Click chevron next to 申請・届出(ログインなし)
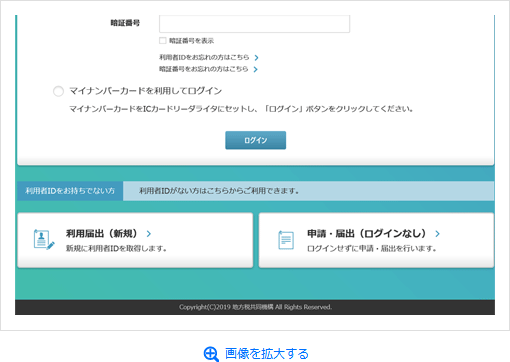This screenshot has width=510, height=362. click(x=437, y=234)
